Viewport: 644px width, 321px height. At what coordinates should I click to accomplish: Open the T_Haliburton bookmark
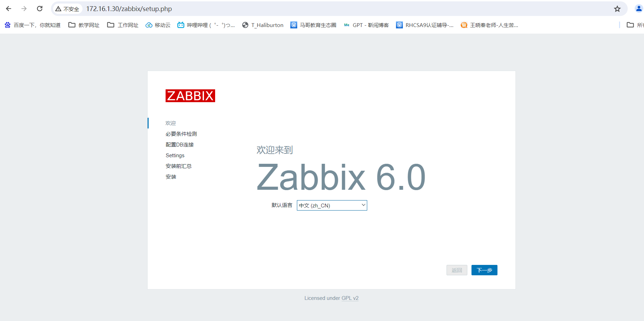[x=263, y=25]
